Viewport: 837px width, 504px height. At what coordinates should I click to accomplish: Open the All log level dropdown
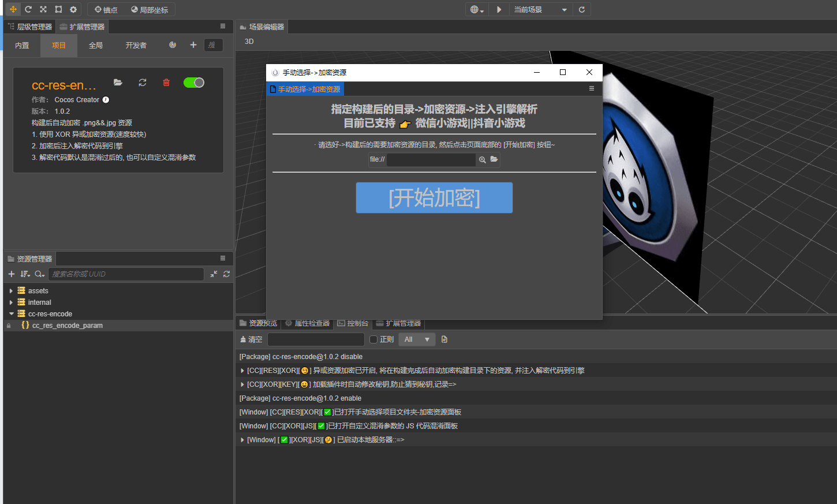(417, 339)
